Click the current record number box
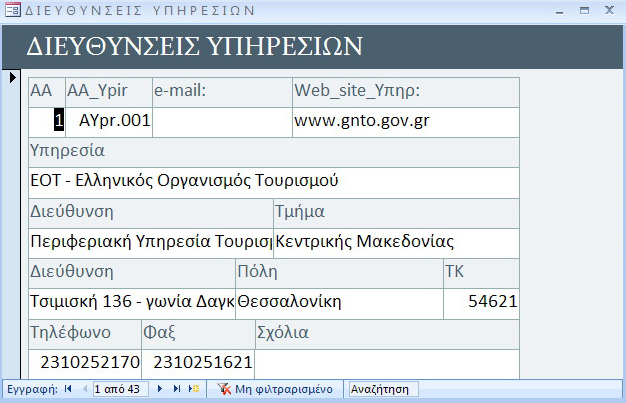Screen dimensions: 626x403 [x=119, y=388]
